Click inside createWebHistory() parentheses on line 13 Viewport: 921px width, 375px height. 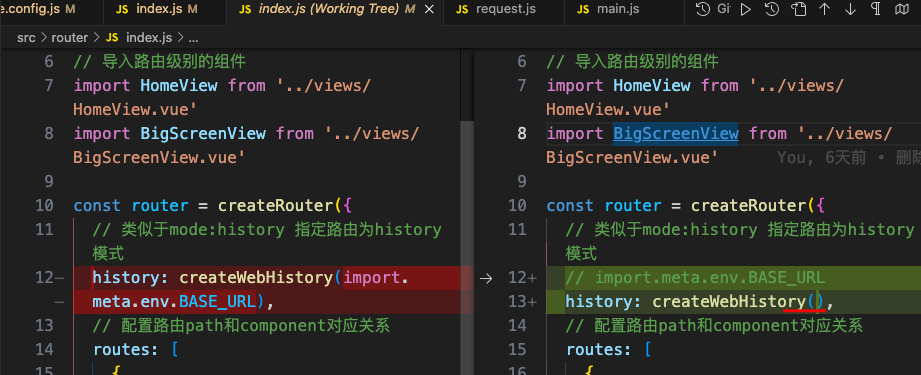(817, 302)
